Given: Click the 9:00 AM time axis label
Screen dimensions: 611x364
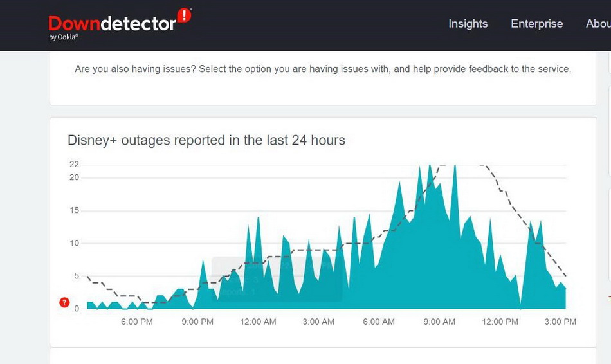Looking at the screenshot, I should [x=439, y=322].
